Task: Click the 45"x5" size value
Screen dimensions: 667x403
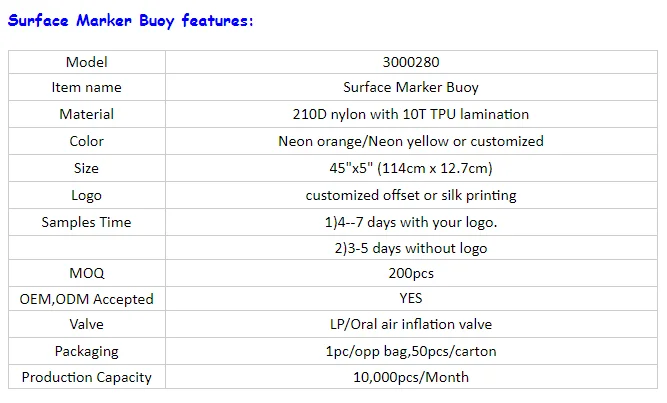Action: (x=410, y=168)
